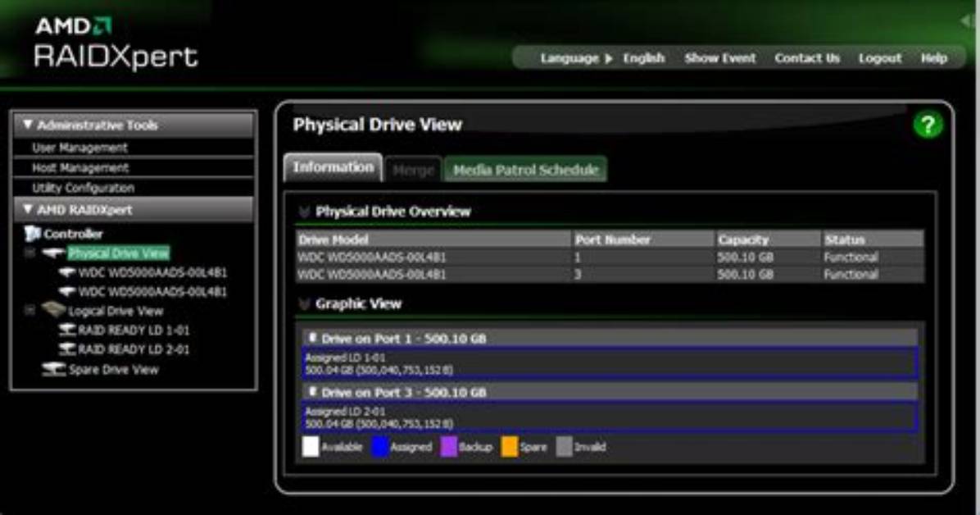Select Logical Drive View tree item
This screenshot has height=515, width=980.
(116, 311)
